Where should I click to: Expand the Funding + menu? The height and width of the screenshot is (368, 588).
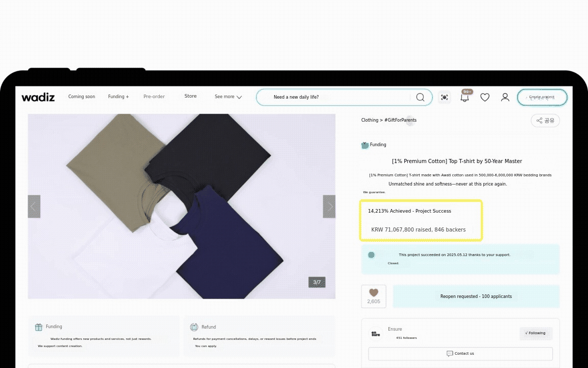(118, 97)
